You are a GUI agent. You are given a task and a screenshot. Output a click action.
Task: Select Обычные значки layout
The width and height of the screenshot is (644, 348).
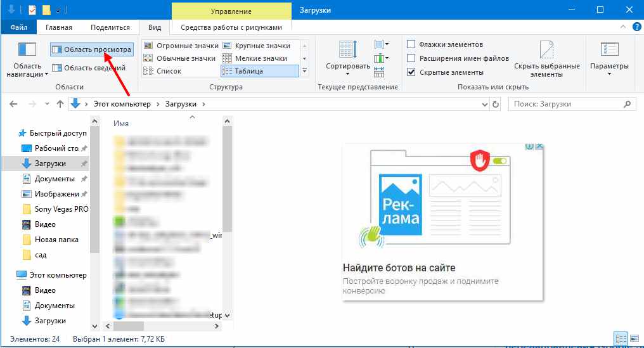tap(179, 58)
